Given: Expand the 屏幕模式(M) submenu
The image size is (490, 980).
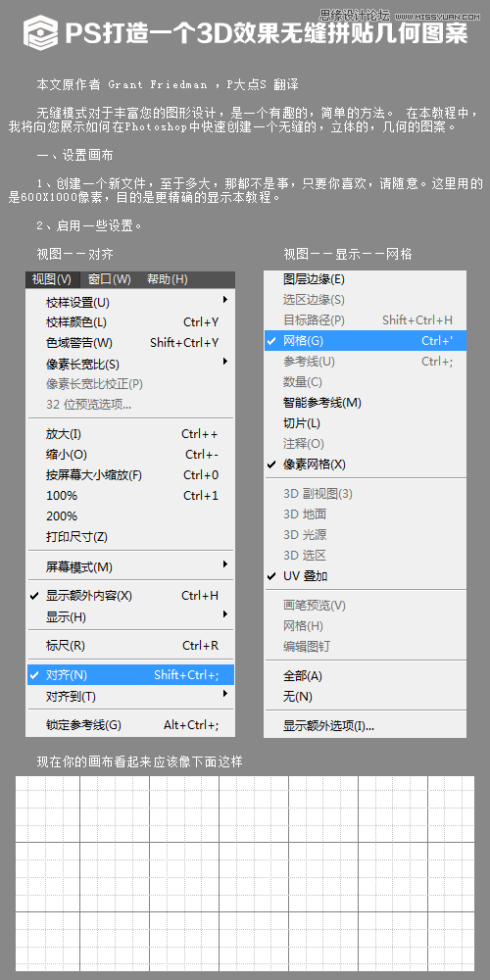Looking at the screenshot, I should (130, 566).
